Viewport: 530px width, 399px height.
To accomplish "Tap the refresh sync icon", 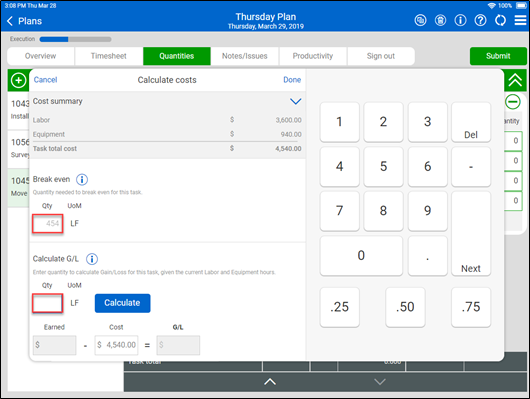I will (x=500, y=21).
